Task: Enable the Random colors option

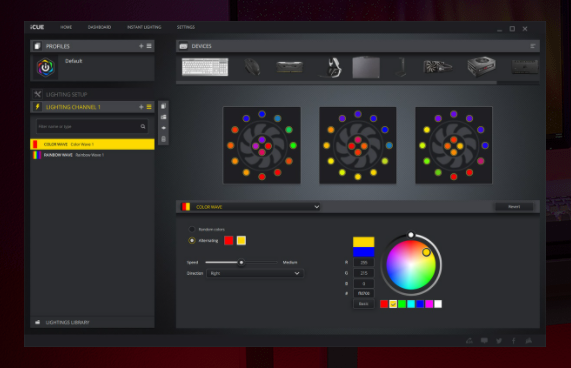Action: 192,229
